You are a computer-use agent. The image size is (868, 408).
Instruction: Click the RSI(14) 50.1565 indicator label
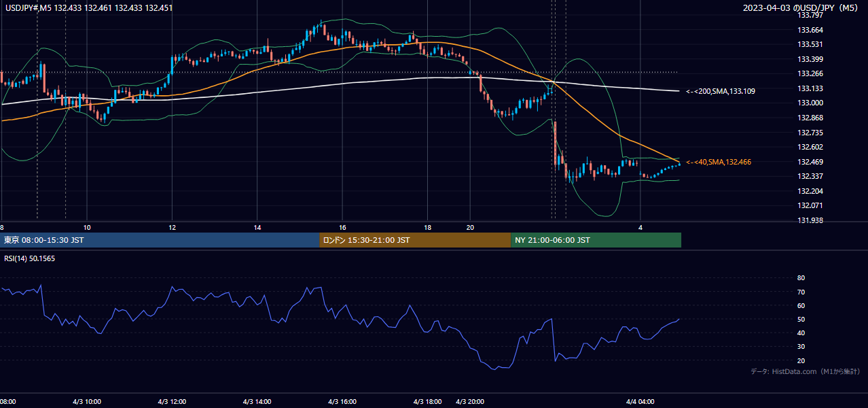pyautogui.click(x=31, y=258)
